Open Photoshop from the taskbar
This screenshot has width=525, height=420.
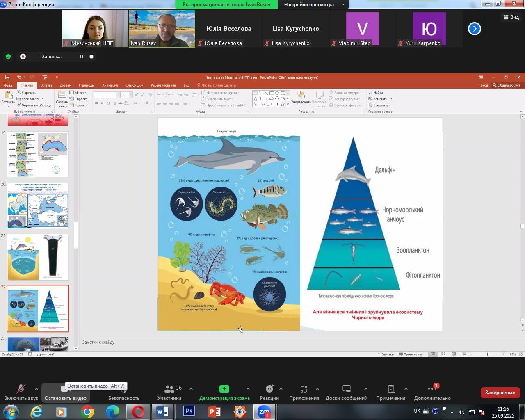189,411
